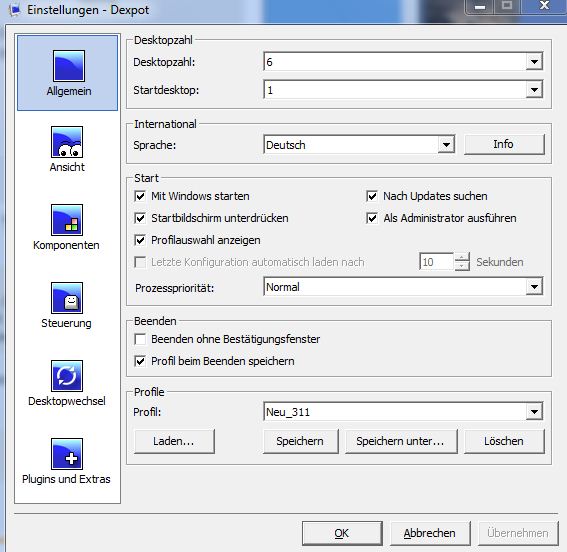Click the Übernehmen button
Screen dimensions: 567x552
(x=518, y=533)
